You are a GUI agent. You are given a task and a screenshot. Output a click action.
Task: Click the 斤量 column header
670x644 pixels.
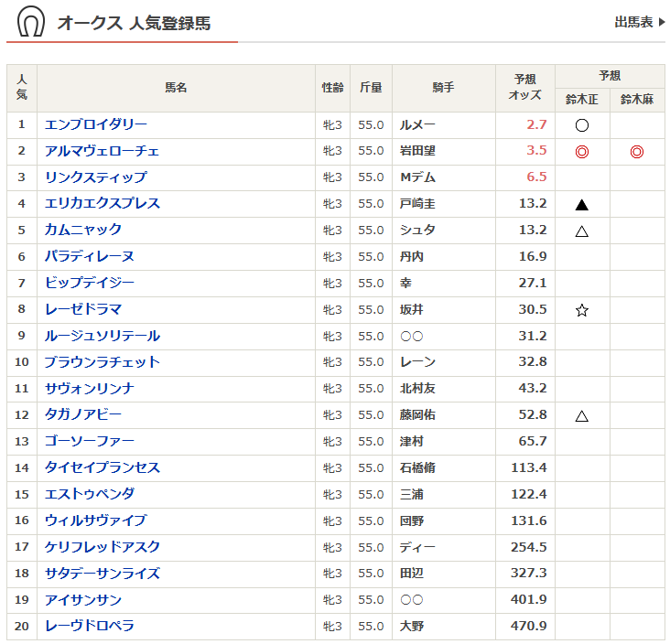click(371, 88)
